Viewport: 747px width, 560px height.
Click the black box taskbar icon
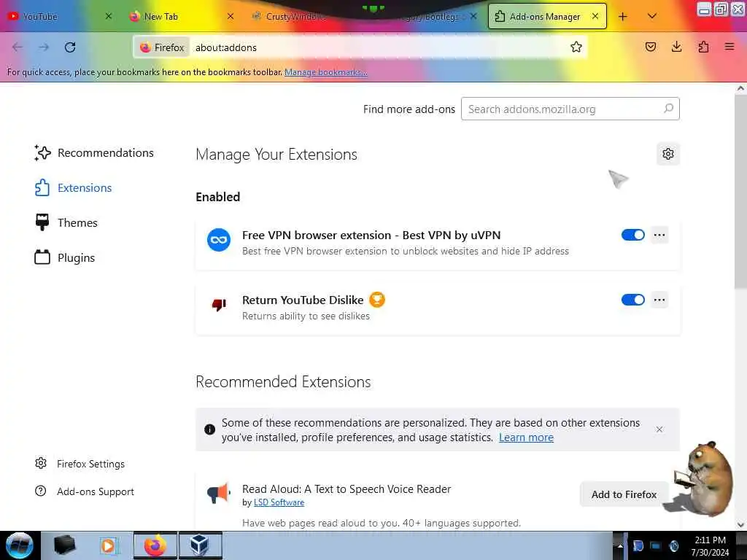point(64,545)
